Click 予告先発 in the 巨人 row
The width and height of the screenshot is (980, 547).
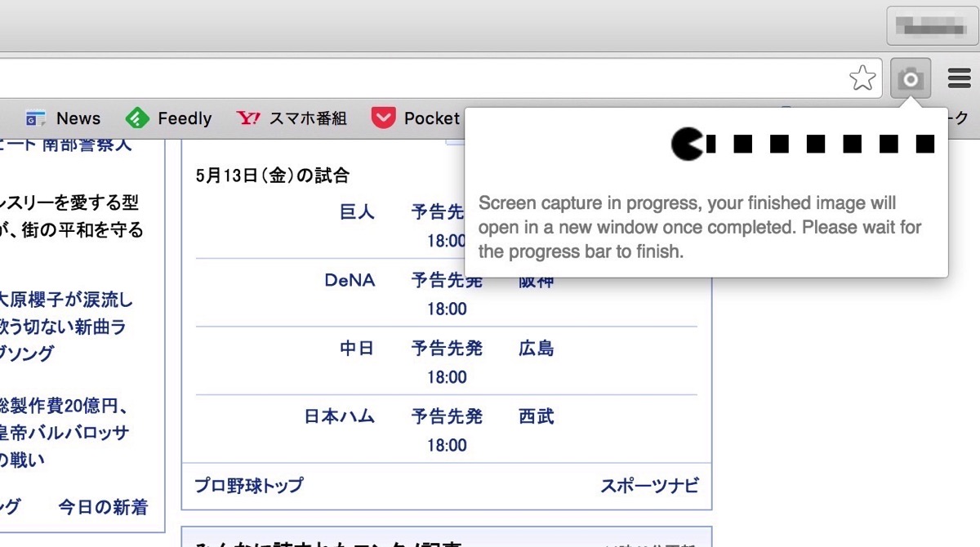click(438, 212)
